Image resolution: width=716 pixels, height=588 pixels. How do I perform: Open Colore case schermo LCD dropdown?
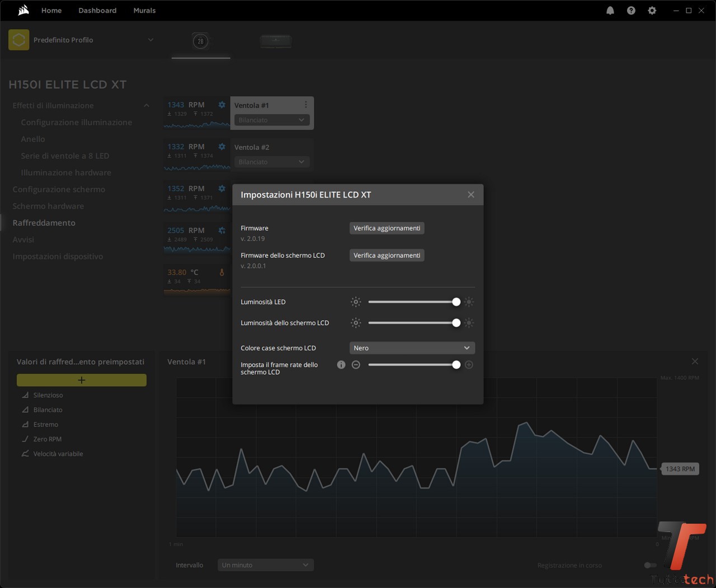click(412, 348)
